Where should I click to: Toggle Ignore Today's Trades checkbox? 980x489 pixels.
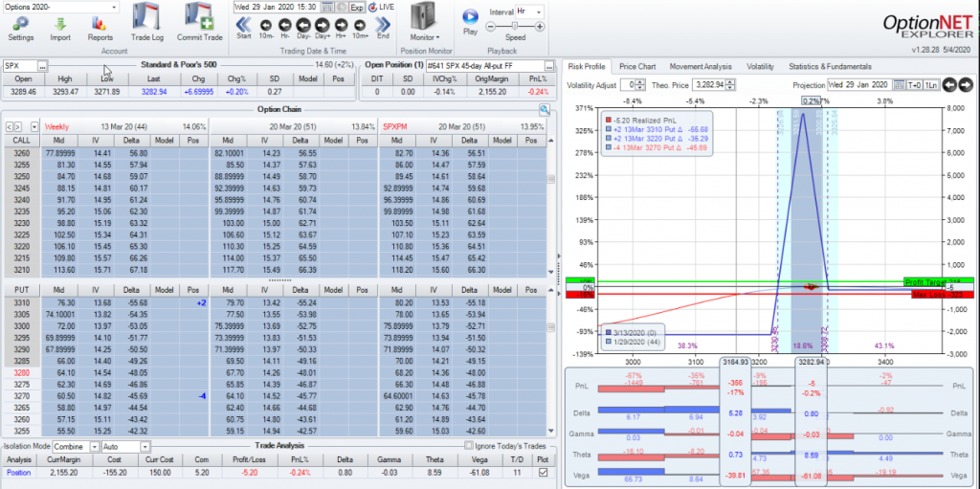pos(469,446)
